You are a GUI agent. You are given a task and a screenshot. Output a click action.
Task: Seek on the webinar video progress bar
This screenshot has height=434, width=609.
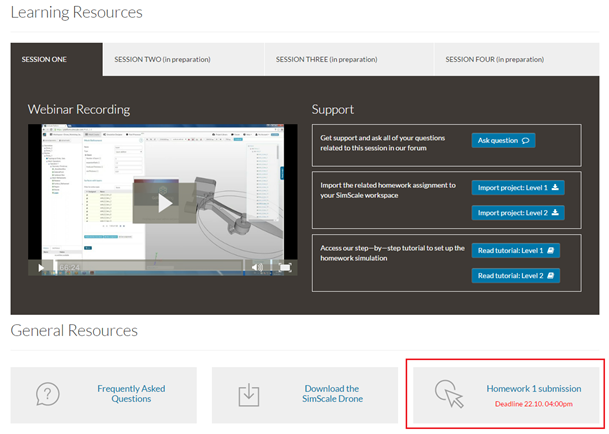click(150, 267)
